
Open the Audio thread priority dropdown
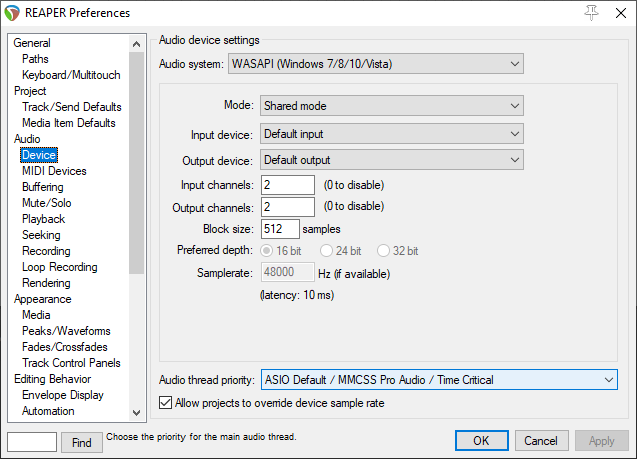coord(439,380)
